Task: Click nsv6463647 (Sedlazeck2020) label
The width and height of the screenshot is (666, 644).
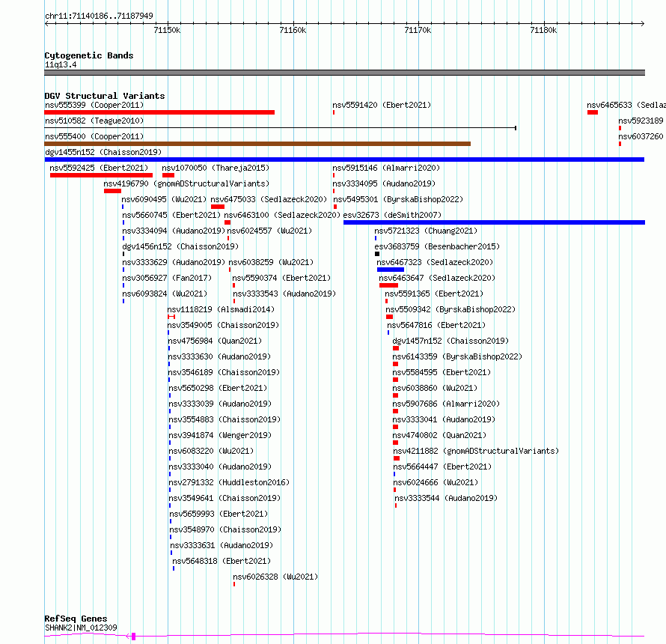Action: [437, 278]
